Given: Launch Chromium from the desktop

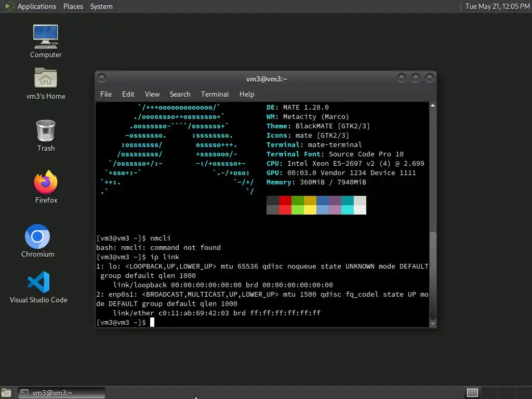Looking at the screenshot, I should 37,241.
